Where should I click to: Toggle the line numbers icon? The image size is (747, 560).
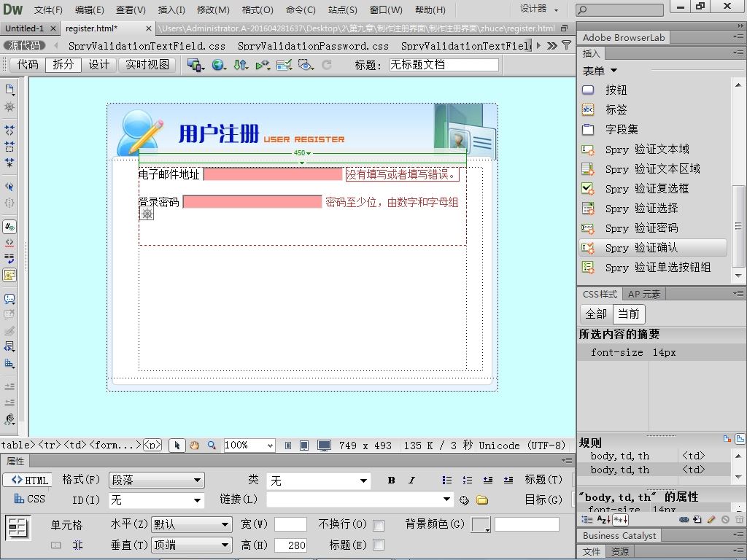9,227
